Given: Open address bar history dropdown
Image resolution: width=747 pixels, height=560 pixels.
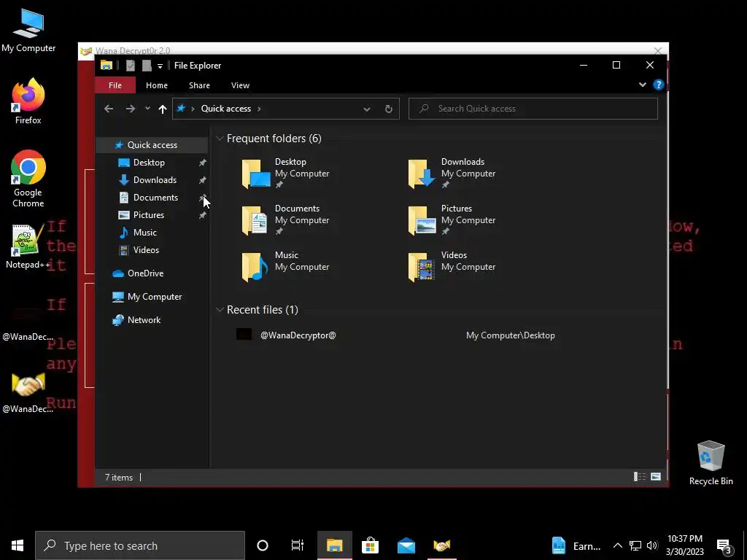Looking at the screenshot, I should 367,109.
